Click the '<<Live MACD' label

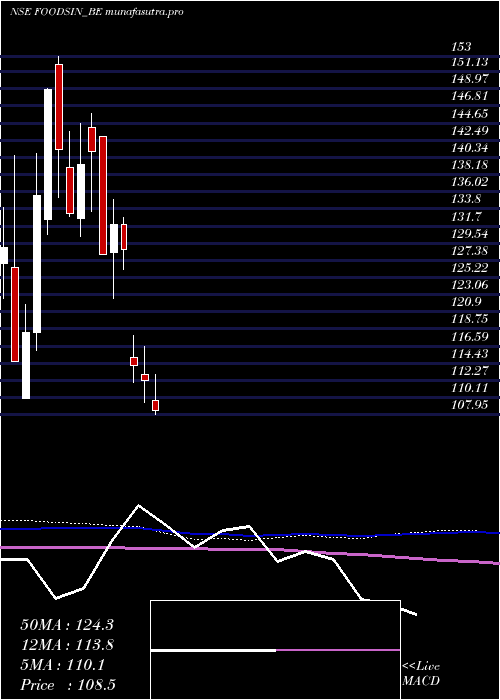tap(421, 674)
